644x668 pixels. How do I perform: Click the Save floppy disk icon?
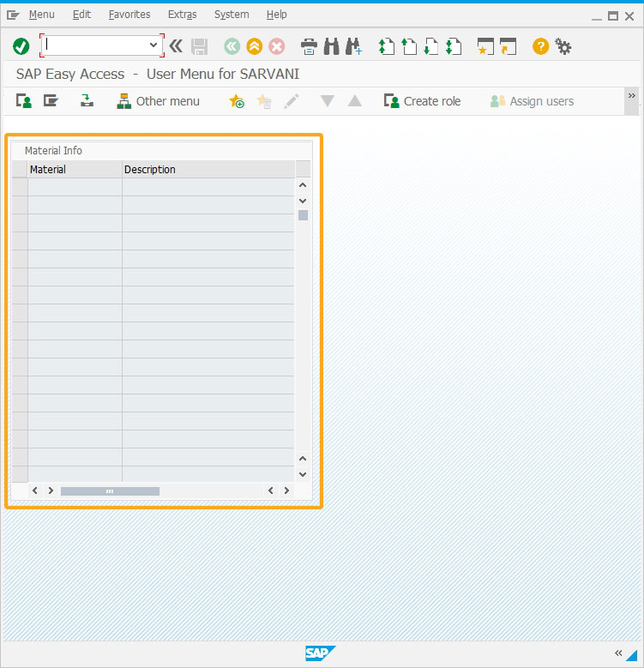pyautogui.click(x=199, y=46)
